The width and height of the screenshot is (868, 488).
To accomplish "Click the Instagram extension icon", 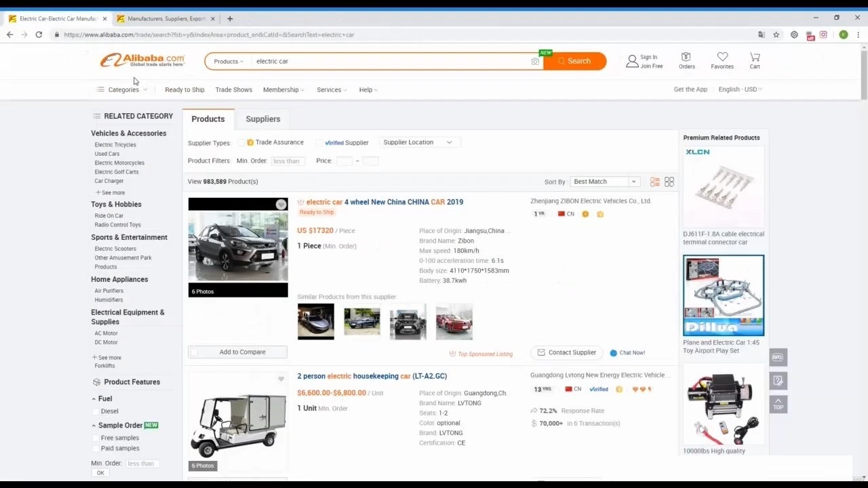I will pyautogui.click(x=823, y=35).
